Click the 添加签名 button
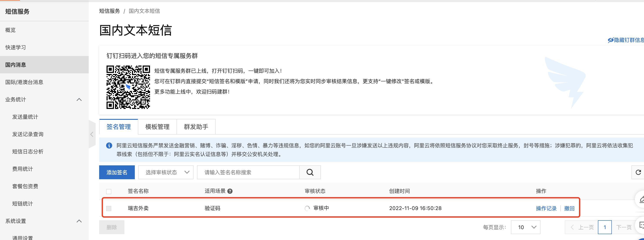Viewport: 644px width, 240px height. click(117, 172)
